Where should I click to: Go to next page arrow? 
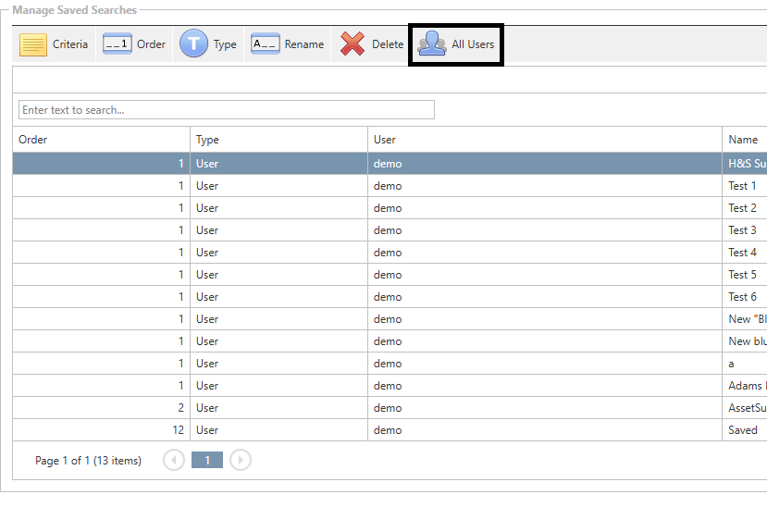[241, 460]
